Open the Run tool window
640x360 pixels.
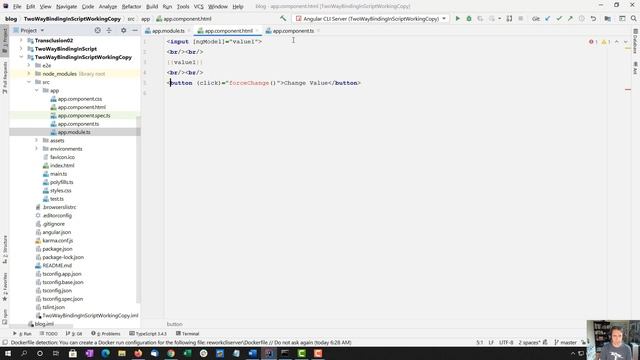(x=22, y=334)
